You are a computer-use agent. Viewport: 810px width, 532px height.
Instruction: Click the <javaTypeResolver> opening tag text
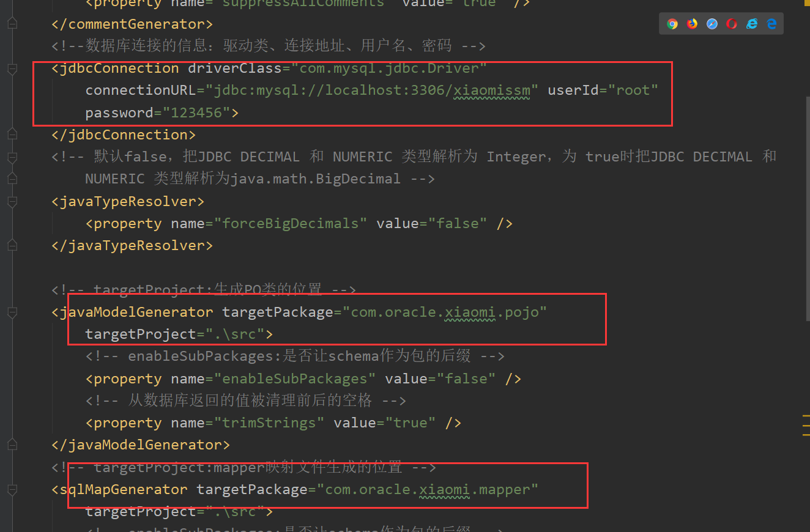[x=128, y=201]
